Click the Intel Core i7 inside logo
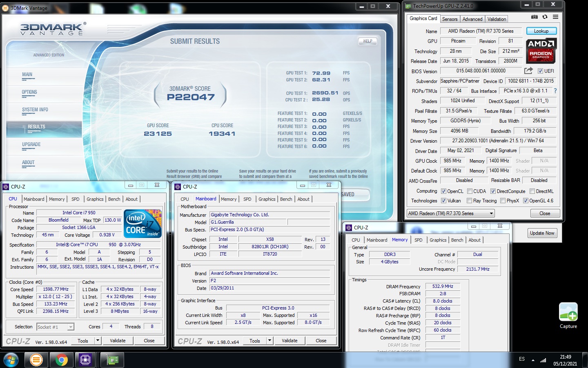588x368 pixels. pyautogui.click(x=143, y=223)
